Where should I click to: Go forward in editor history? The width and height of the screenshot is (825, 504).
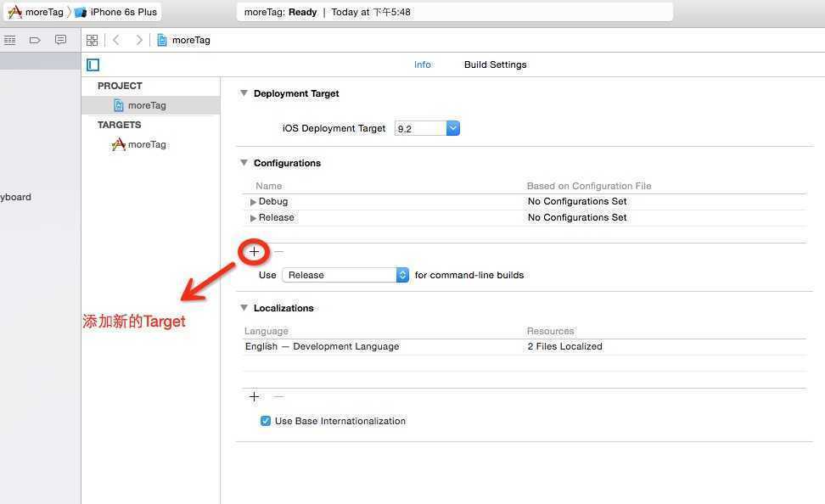[139, 40]
